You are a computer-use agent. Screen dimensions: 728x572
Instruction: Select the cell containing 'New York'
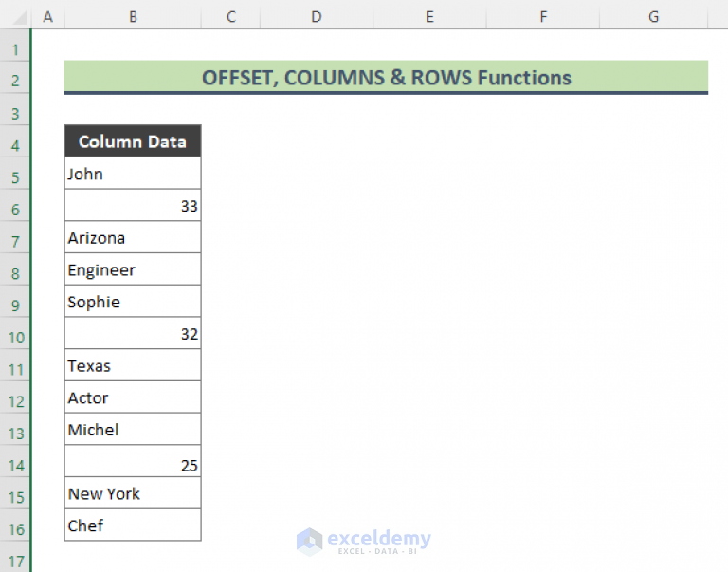coord(133,493)
